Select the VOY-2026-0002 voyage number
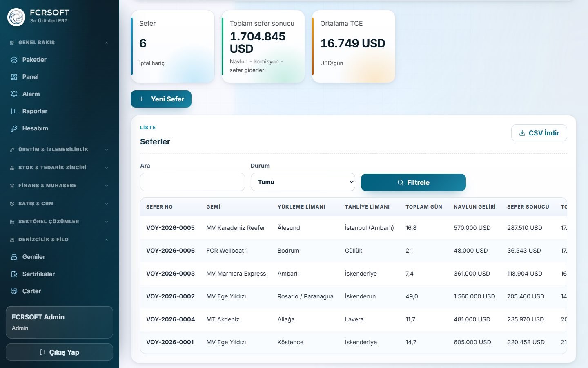Image resolution: width=588 pixels, height=368 pixels. point(170,296)
